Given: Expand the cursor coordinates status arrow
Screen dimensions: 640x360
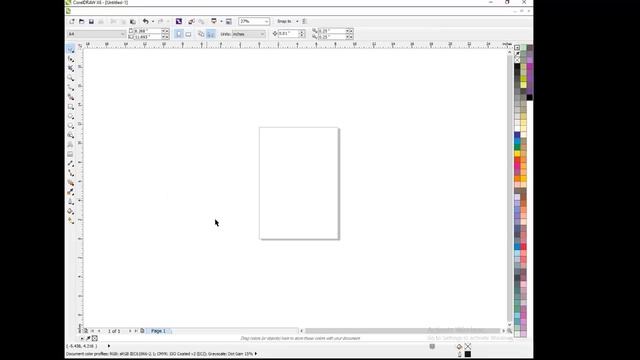Looking at the screenshot, I should tap(109, 346).
